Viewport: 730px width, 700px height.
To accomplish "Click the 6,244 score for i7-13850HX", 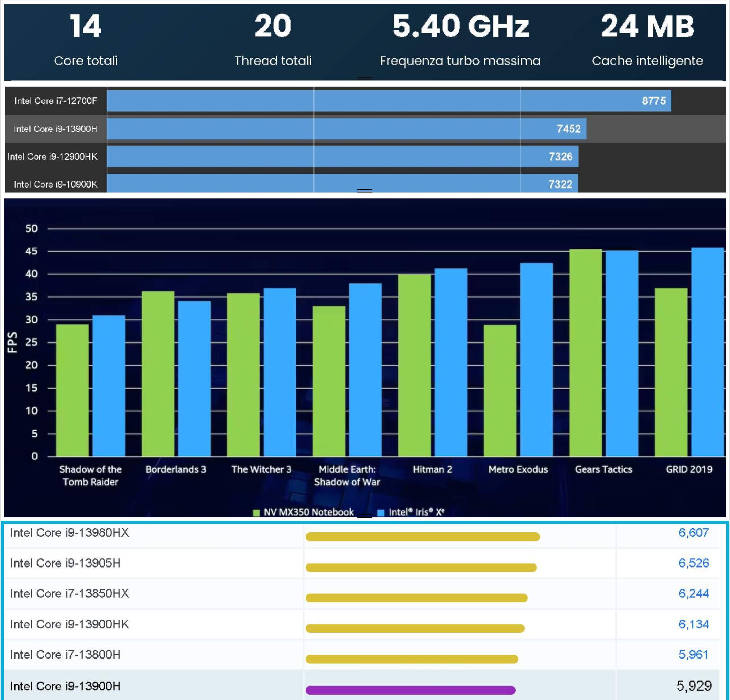I will (693, 593).
